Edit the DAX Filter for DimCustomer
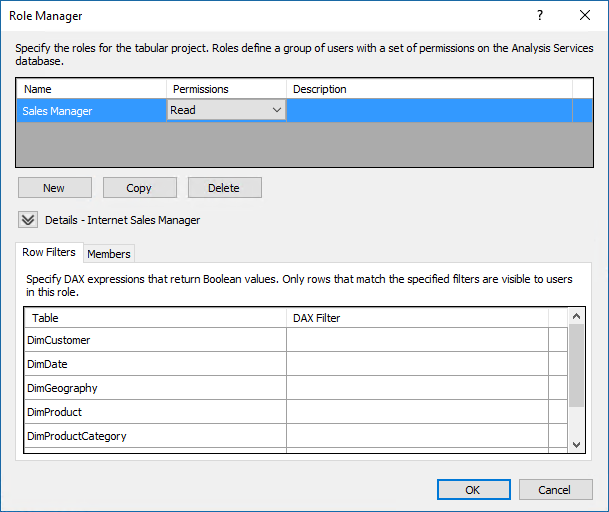Image resolution: width=609 pixels, height=512 pixels. click(x=418, y=340)
